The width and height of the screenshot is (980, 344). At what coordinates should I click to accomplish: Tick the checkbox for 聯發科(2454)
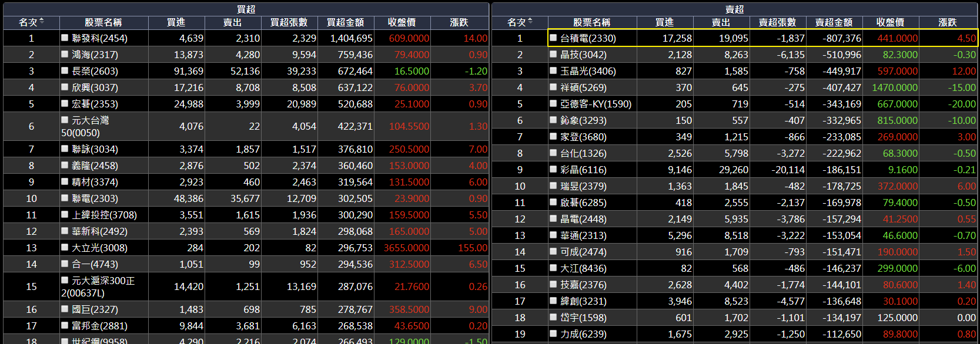[x=65, y=38]
